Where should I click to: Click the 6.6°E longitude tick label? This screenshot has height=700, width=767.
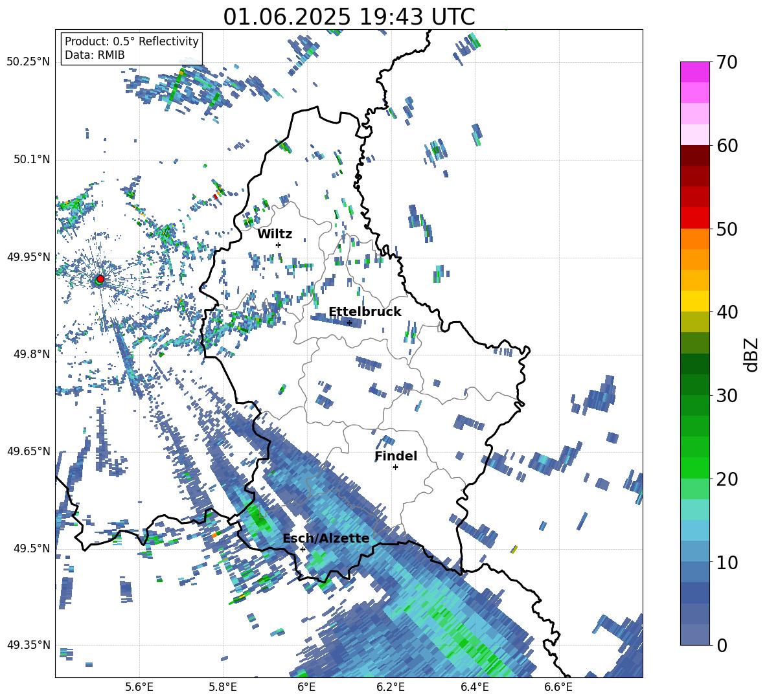click(x=558, y=687)
